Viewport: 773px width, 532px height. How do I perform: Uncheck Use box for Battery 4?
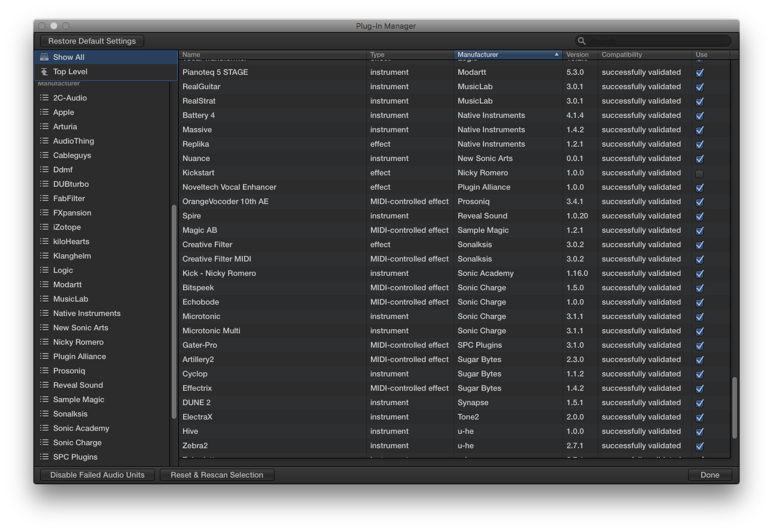(x=699, y=115)
